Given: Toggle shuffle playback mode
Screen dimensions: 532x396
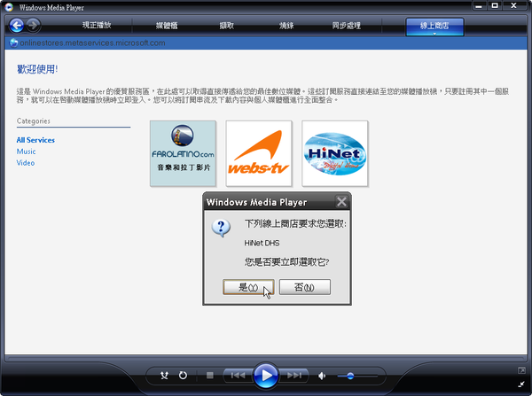Looking at the screenshot, I should coord(164,376).
